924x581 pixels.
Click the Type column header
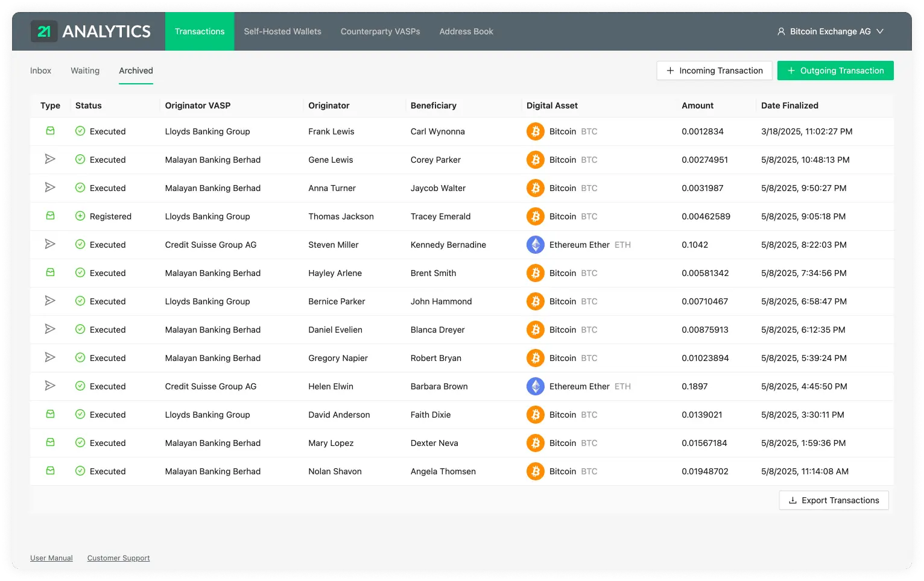50,105
